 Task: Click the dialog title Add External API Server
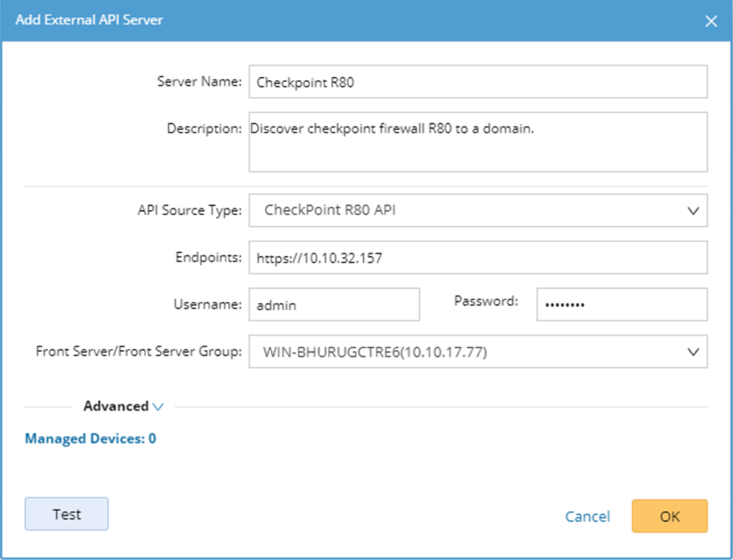tap(90, 20)
